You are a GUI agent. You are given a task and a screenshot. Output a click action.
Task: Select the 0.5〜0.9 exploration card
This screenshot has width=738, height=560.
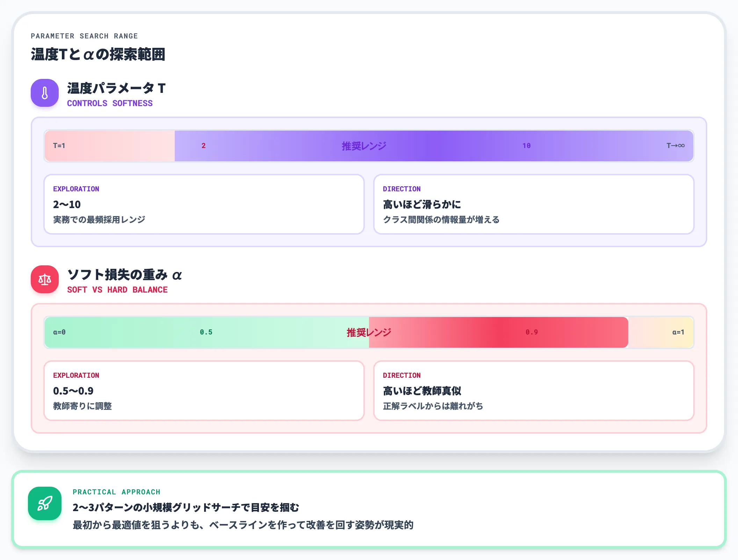pyautogui.click(x=204, y=391)
